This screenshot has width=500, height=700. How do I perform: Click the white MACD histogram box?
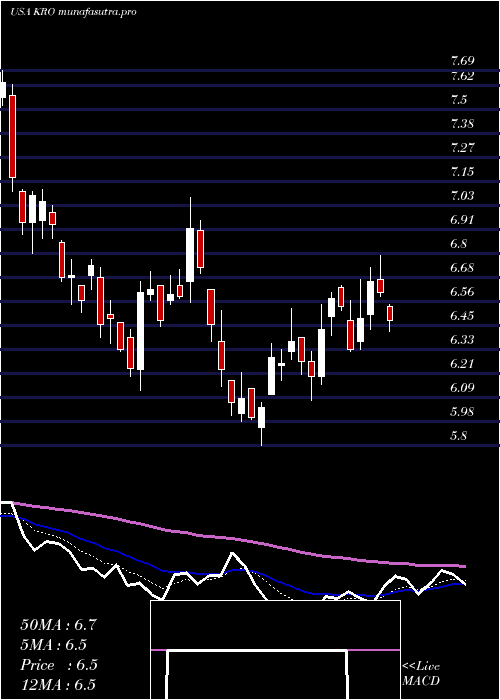[275, 650]
